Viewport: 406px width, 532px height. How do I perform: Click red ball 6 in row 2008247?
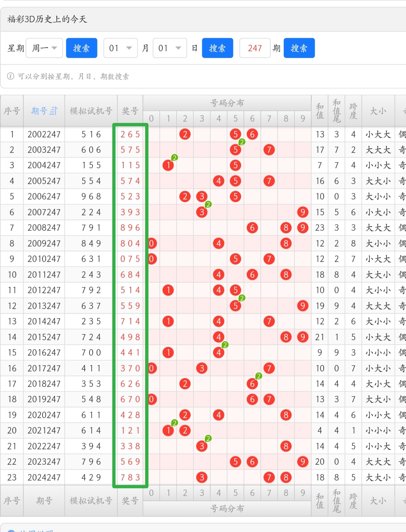(x=252, y=228)
